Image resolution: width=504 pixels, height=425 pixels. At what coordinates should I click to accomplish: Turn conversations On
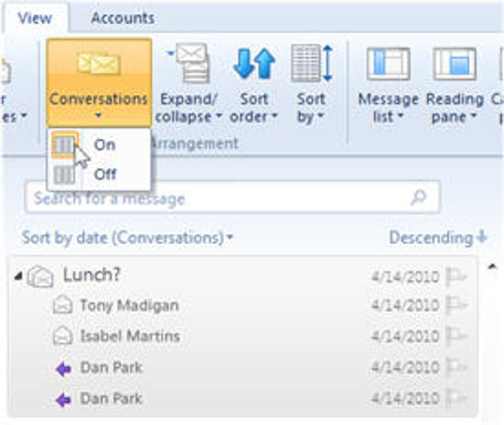pyautogui.click(x=104, y=145)
